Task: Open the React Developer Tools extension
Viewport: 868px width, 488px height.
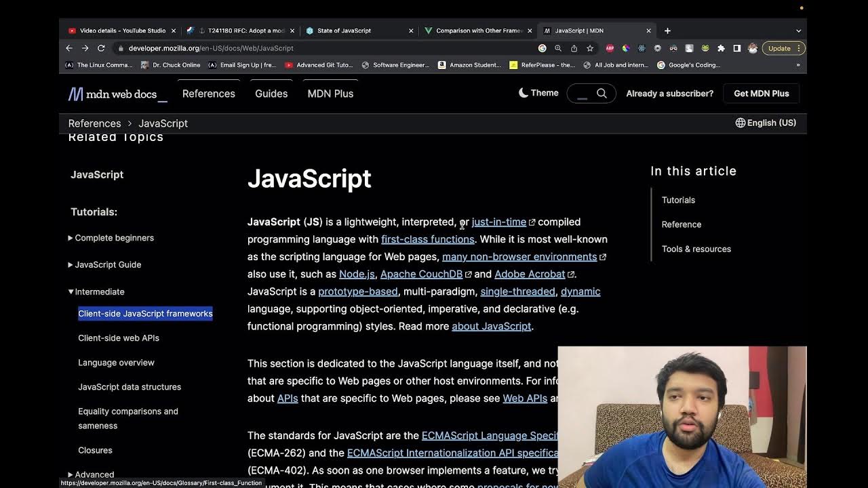Action: click(642, 48)
